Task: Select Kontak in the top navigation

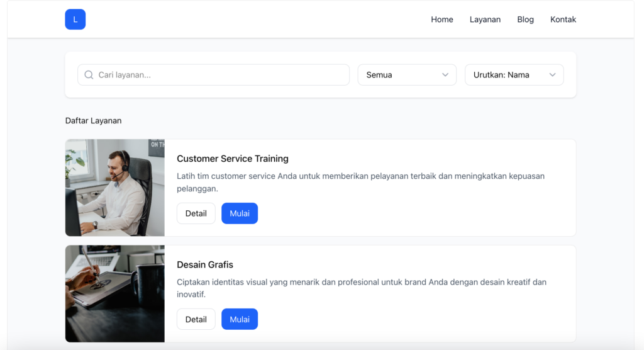Action: pyautogui.click(x=563, y=20)
